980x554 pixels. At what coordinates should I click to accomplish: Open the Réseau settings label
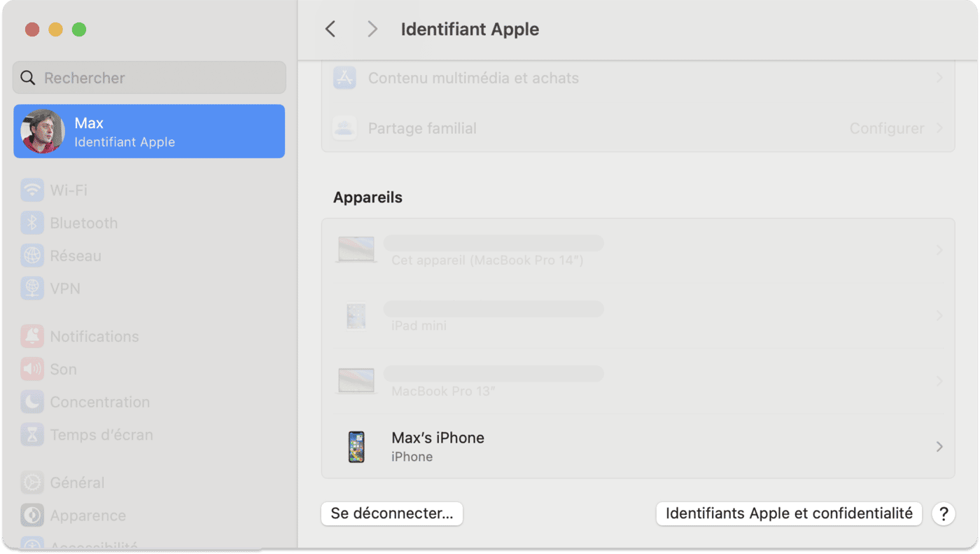coord(76,256)
